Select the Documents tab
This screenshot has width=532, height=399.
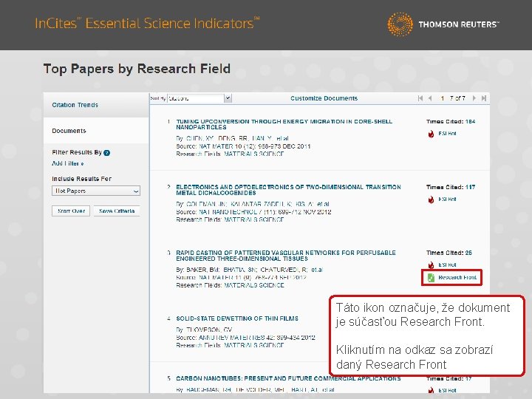pyautogui.click(x=69, y=131)
